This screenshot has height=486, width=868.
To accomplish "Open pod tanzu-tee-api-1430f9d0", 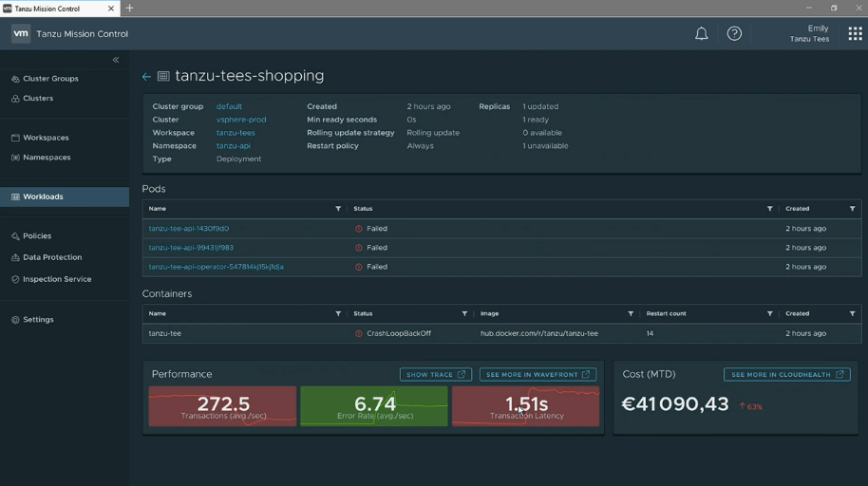I will [x=189, y=229].
